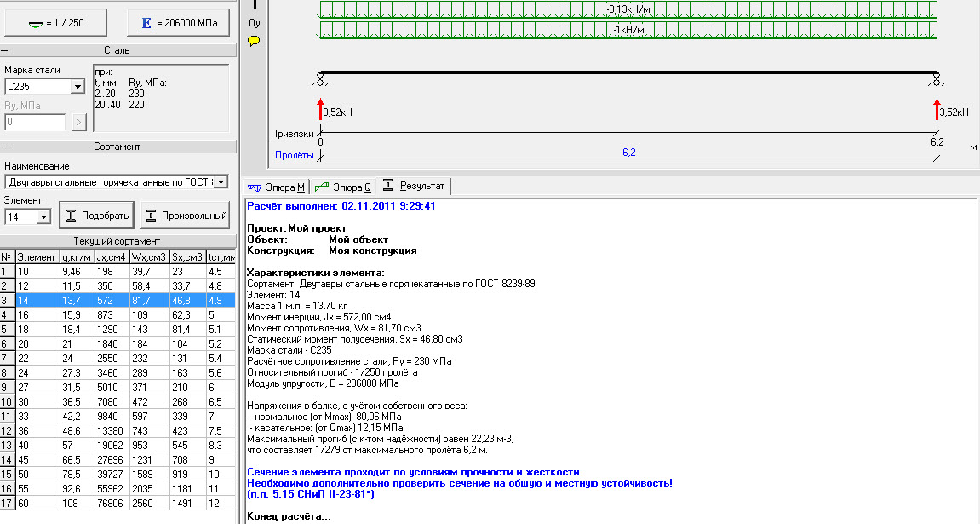
Task: Click the 'Расчёт выполнен' timestamp line
Action: 341,205
